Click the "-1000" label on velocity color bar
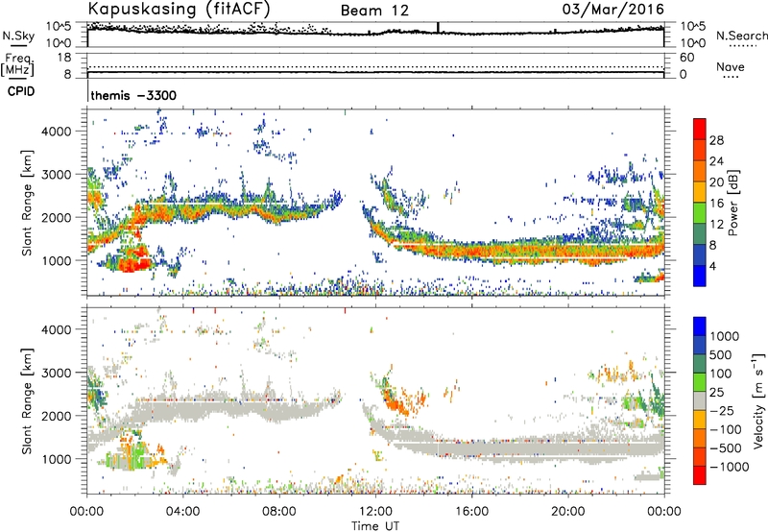Viewport: 768px width, 532px height. click(730, 467)
